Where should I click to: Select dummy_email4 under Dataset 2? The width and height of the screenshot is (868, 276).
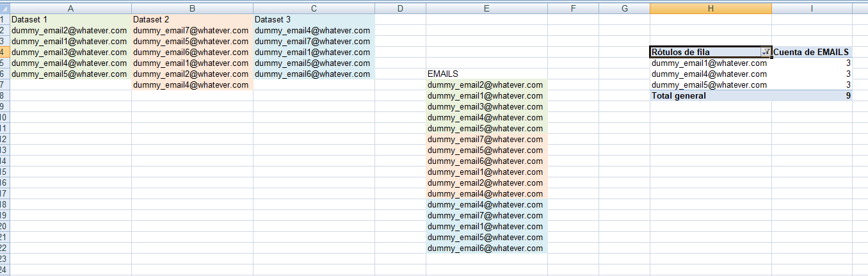(x=192, y=85)
